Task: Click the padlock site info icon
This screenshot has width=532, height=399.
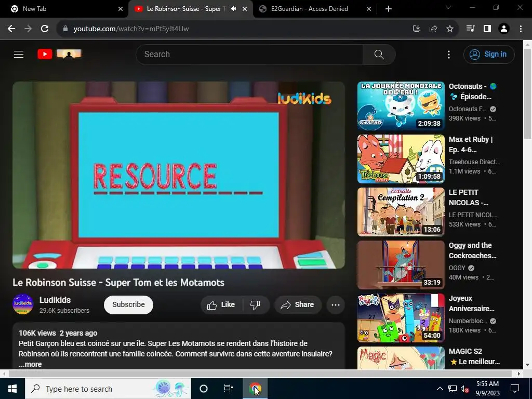Action: pos(65,29)
